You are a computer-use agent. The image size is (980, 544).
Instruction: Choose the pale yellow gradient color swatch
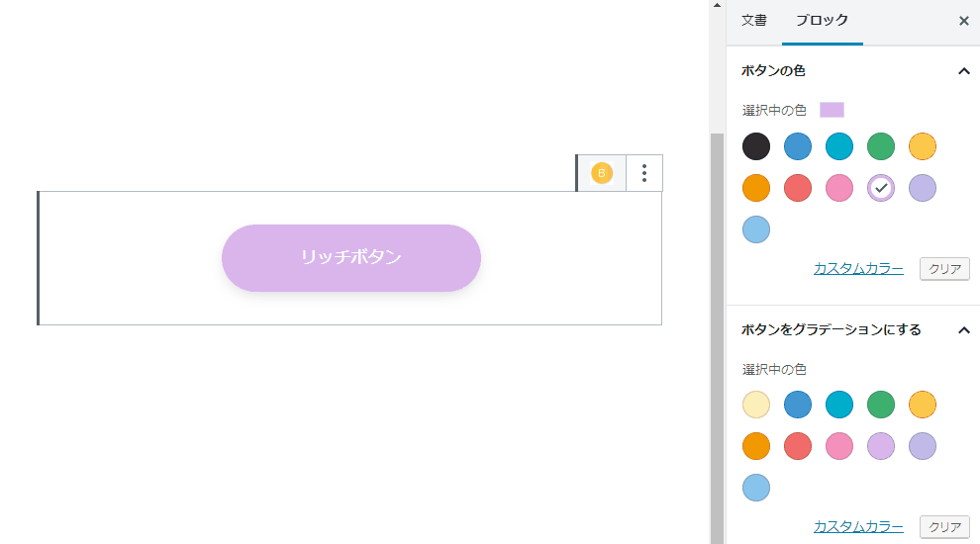coord(755,405)
